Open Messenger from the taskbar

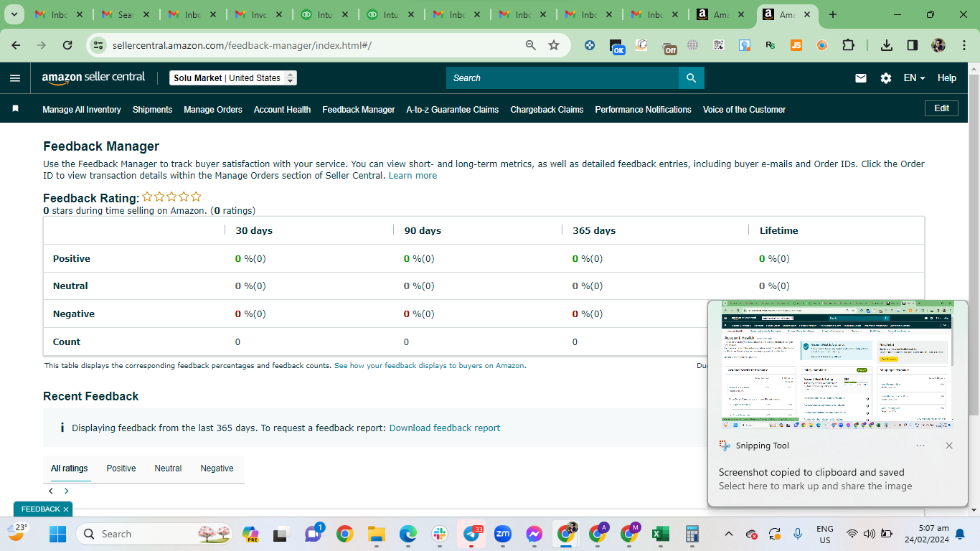[534, 534]
